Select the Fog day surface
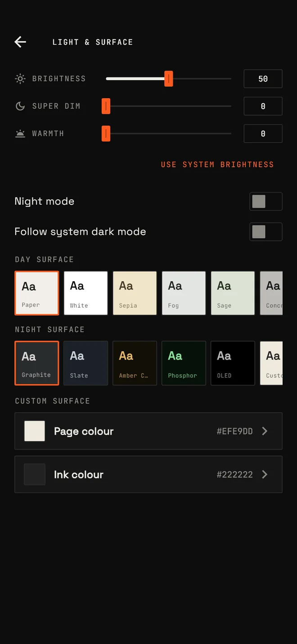This screenshot has height=644, width=297. point(184,293)
